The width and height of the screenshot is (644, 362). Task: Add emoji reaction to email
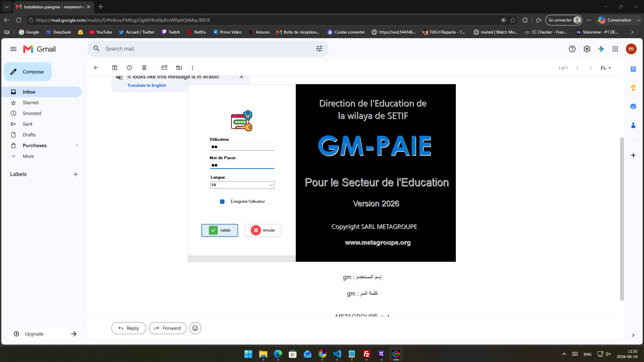tap(195, 328)
